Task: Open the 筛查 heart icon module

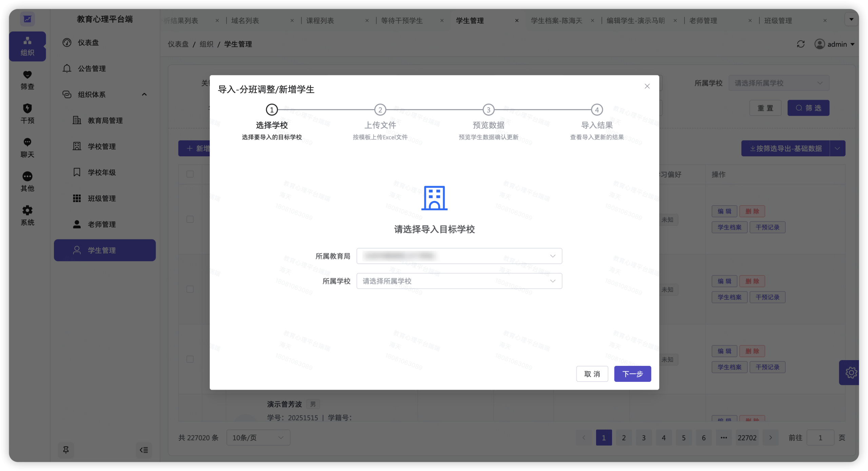Action: [x=27, y=80]
